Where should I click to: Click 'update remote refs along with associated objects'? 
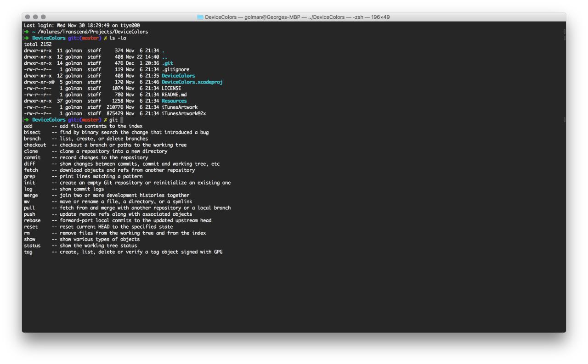click(x=126, y=214)
